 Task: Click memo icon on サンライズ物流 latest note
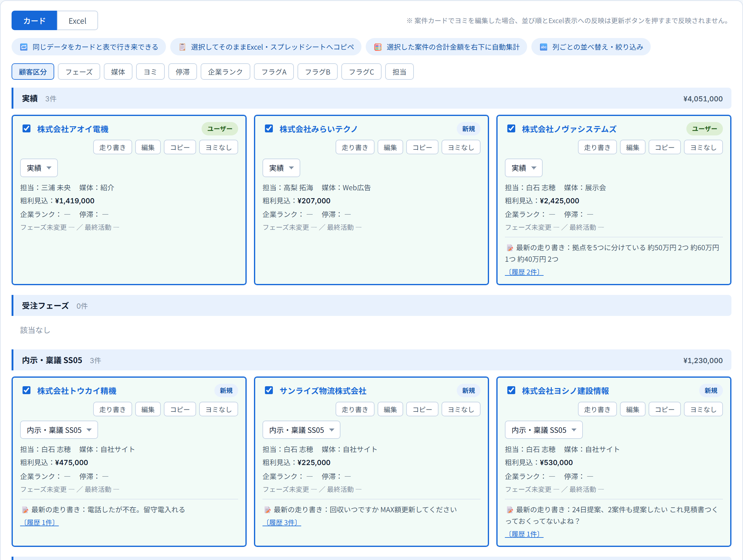point(268,510)
